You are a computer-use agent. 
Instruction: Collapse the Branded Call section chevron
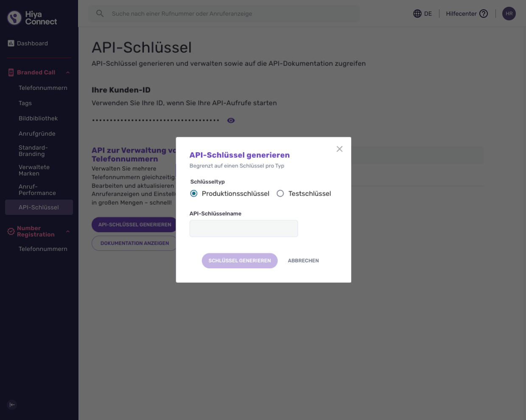(68, 72)
